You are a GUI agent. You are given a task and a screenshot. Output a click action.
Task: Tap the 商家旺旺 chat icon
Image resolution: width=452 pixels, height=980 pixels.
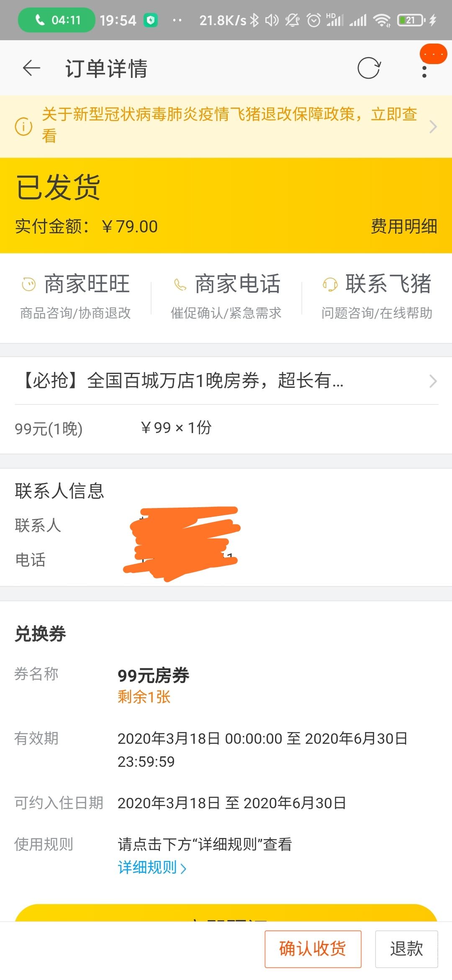click(29, 285)
